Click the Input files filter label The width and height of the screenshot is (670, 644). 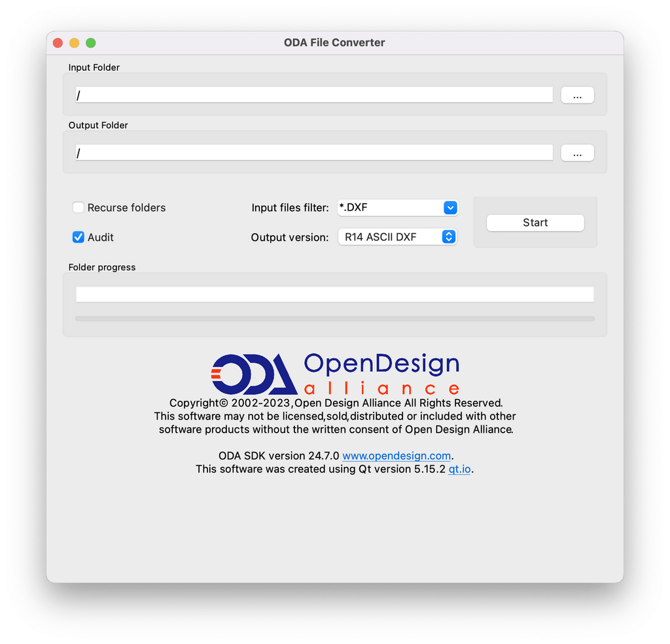pyautogui.click(x=290, y=207)
